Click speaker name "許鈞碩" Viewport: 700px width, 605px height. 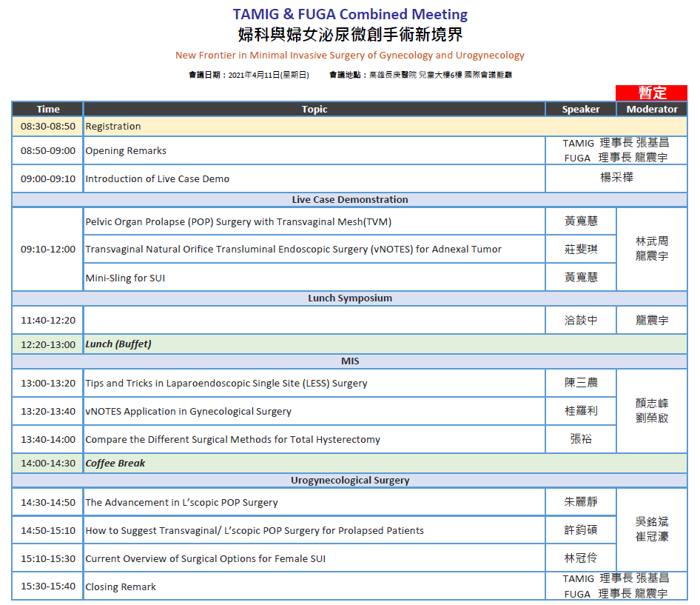coord(581,530)
